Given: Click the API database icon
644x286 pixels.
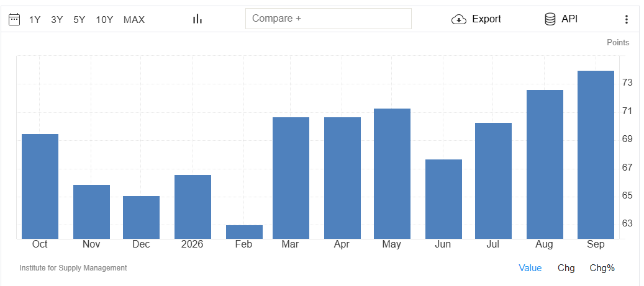Looking at the screenshot, I should pyautogui.click(x=550, y=19).
